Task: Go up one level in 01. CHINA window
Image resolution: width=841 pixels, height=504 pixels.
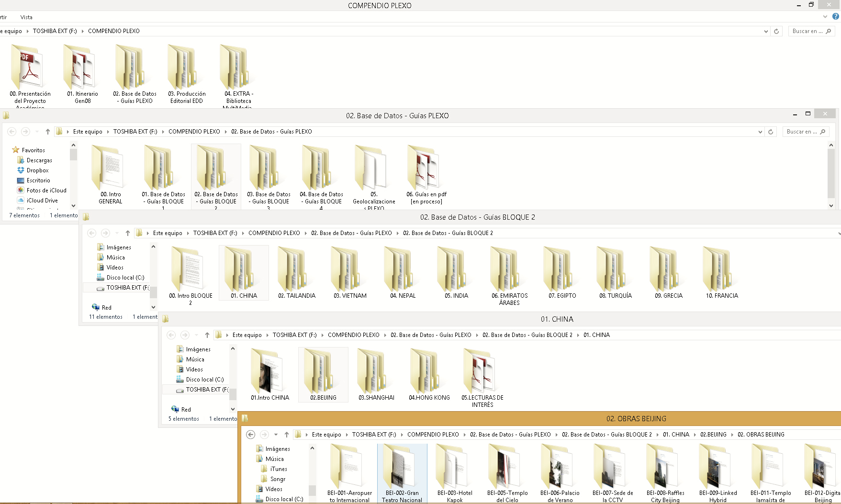Action: (207, 335)
